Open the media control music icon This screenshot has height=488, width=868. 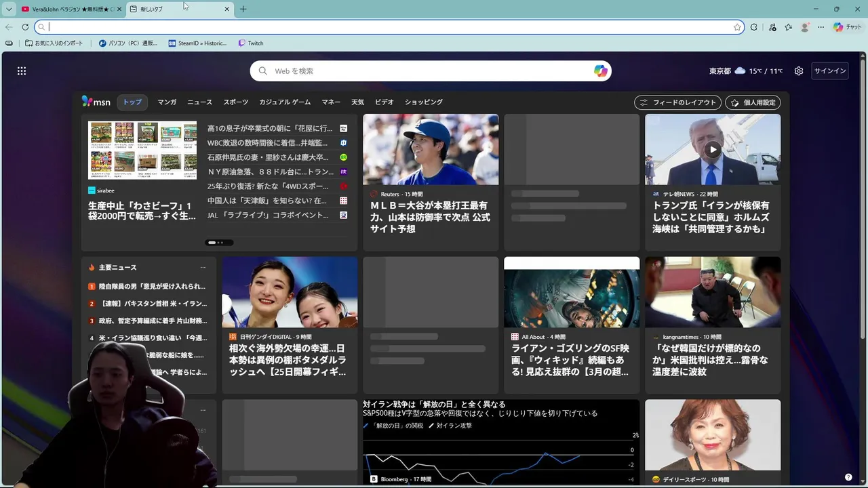point(772,27)
